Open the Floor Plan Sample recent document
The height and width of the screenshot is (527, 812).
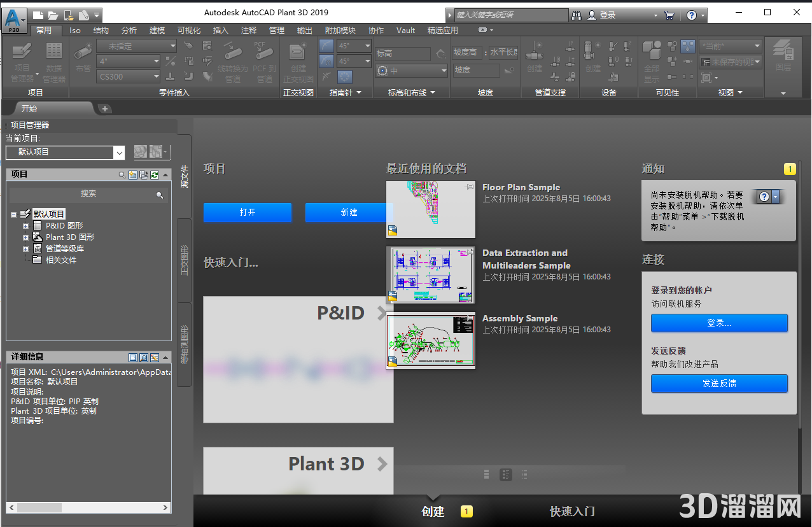pyautogui.click(x=431, y=207)
